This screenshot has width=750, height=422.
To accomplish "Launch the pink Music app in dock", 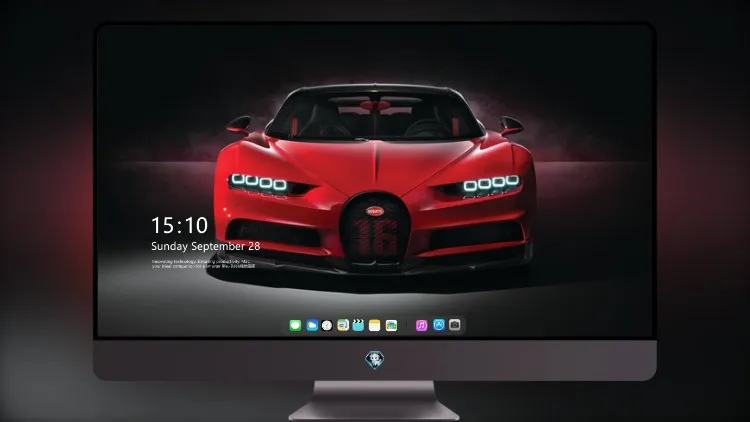I will point(421,325).
